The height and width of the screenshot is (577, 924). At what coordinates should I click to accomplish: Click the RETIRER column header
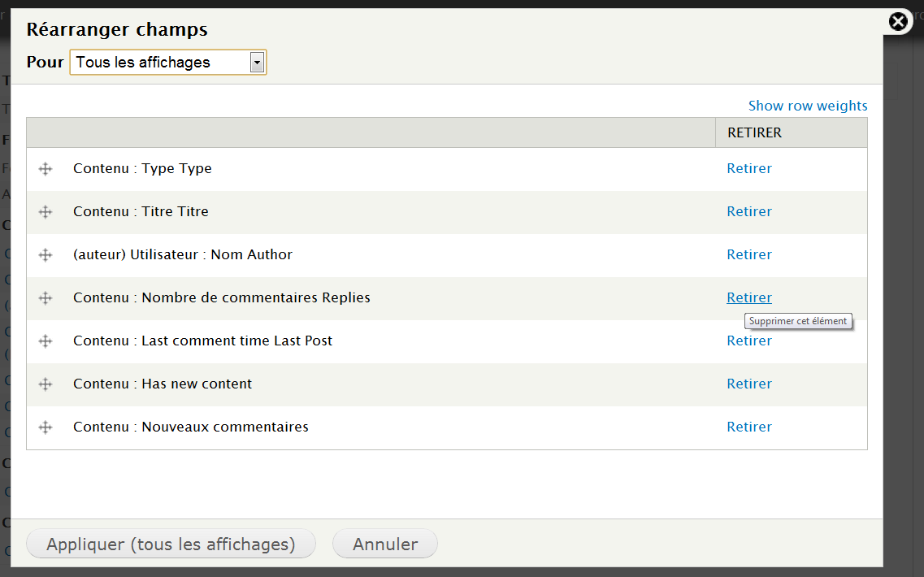tap(754, 133)
